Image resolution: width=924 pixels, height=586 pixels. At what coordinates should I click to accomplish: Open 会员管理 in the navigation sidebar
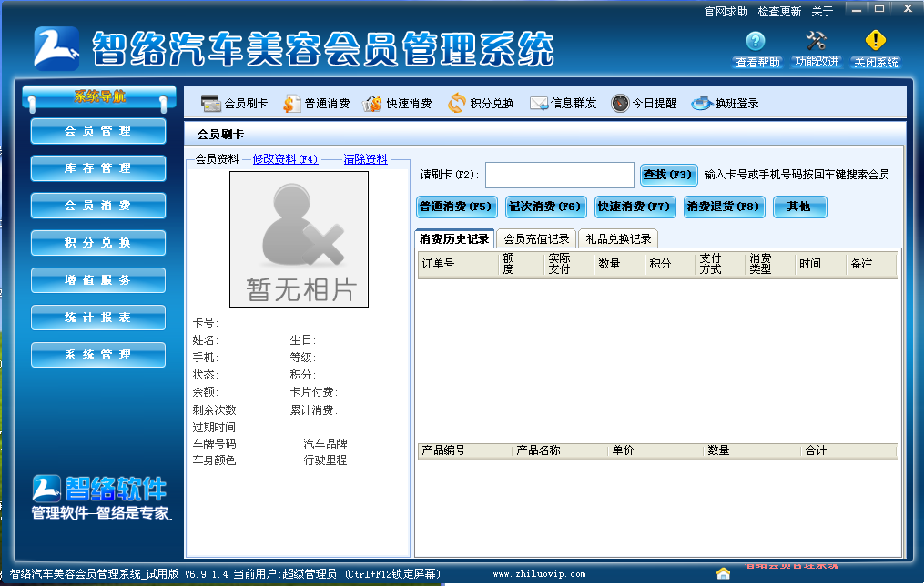97,131
